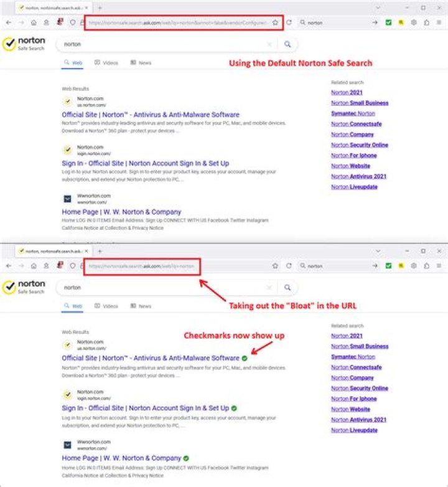Click Norton Security Online related search in top window
The image size is (448, 487).
pos(359,145)
